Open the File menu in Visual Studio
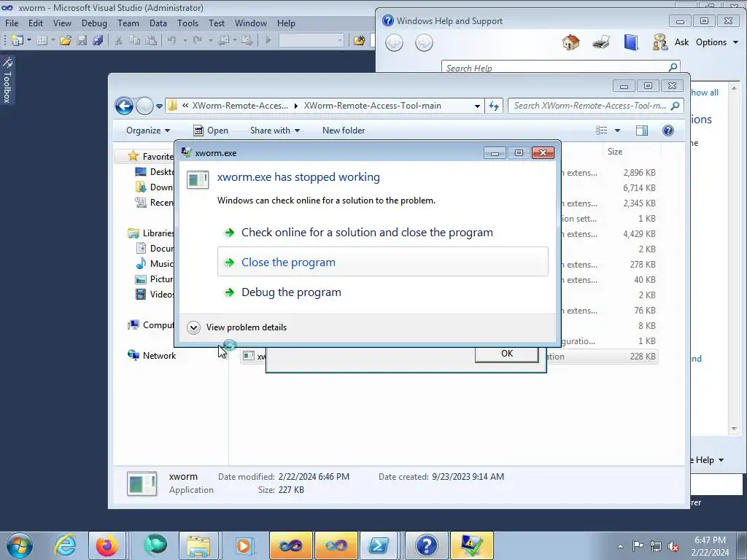The width and height of the screenshot is (747, 560). [12, 23]
